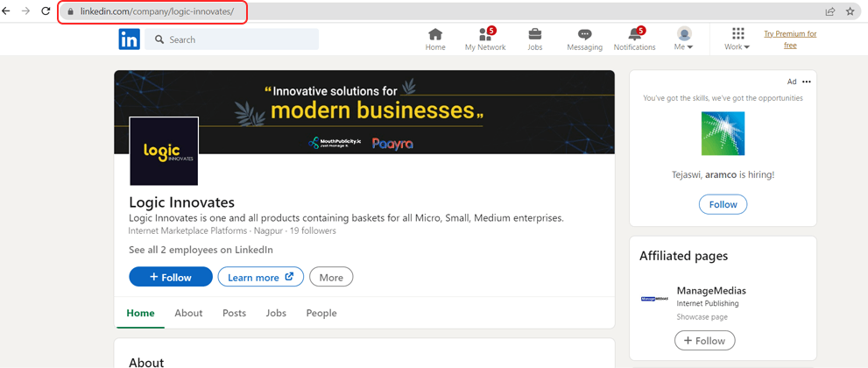Open the ad options ellipsis menu
Screen dimensions: 868x368
(x=807, y=81)
